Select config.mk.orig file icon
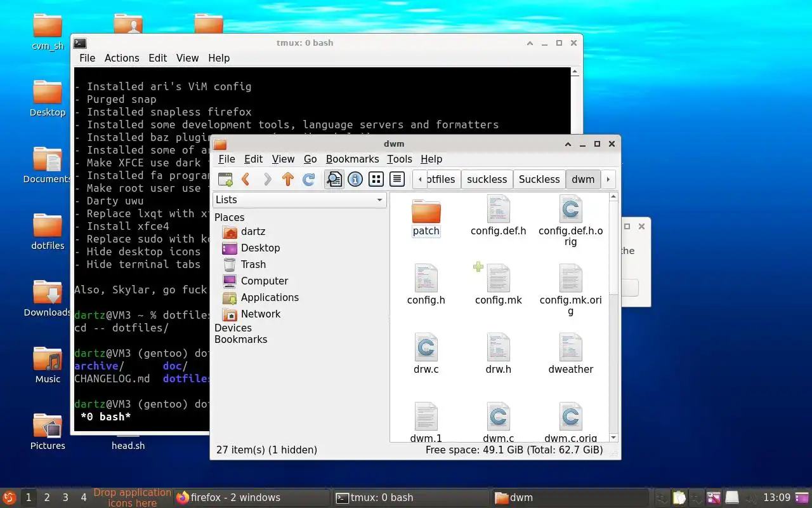812x508 pixels. pos(570,279)
